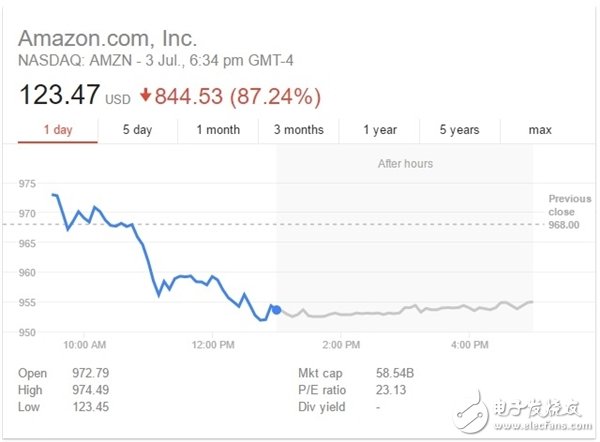
Task: Show the 3 months chart view
Action: [x=298, y=130]
